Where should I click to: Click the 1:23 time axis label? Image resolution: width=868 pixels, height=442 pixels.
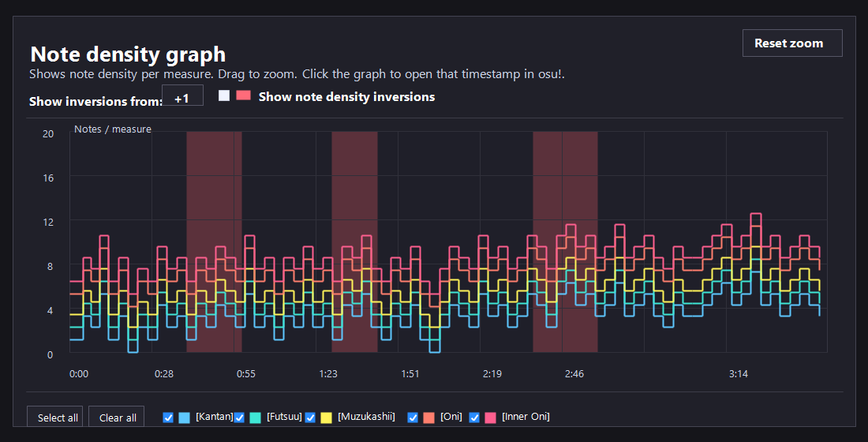point(328,374)
